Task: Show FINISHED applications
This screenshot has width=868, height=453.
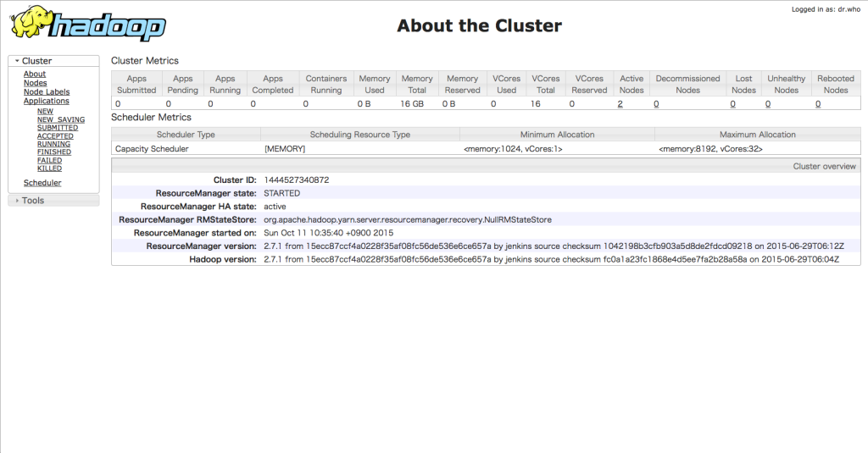Action: [54, 152]
